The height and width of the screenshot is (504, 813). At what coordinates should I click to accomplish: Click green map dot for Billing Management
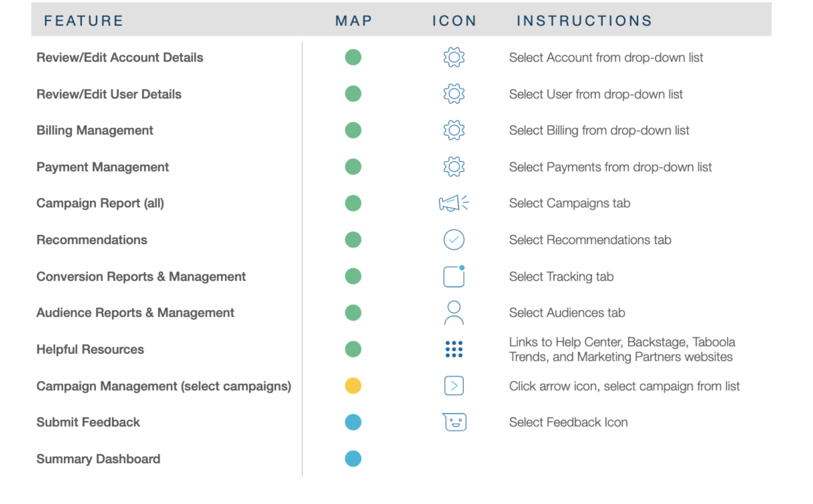pos(353,130)
